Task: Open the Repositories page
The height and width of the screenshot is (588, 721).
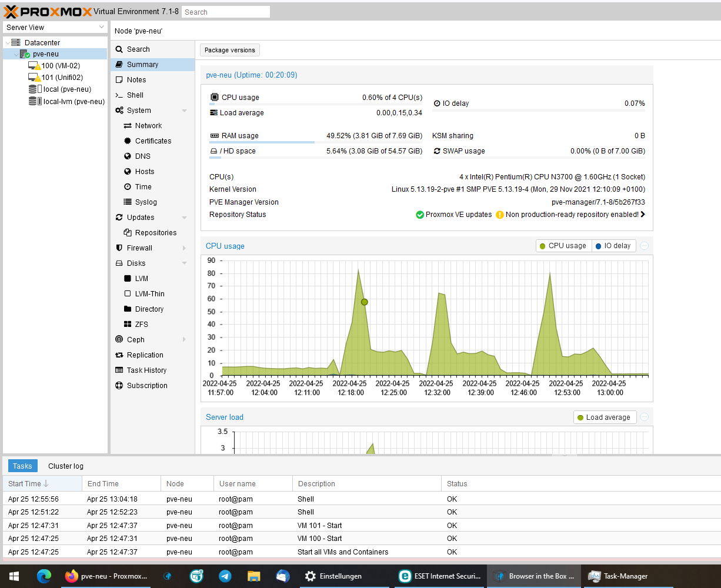Action: (152, 233)
